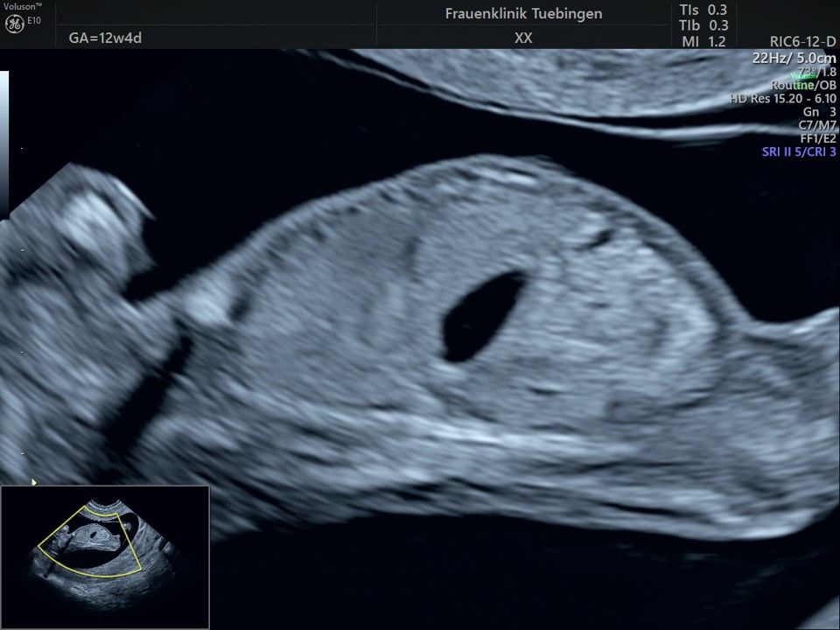The width and height of the screenshot is (840, 630).
Task: Click the 22Hz/ 5.0cm depth readout
Action: pyautogui.click(x=794, y=58)
